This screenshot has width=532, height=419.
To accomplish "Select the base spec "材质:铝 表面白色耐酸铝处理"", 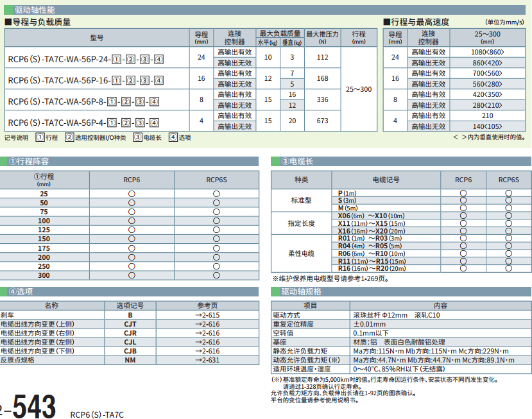I will pyautogui.click(x=399, y=342).
